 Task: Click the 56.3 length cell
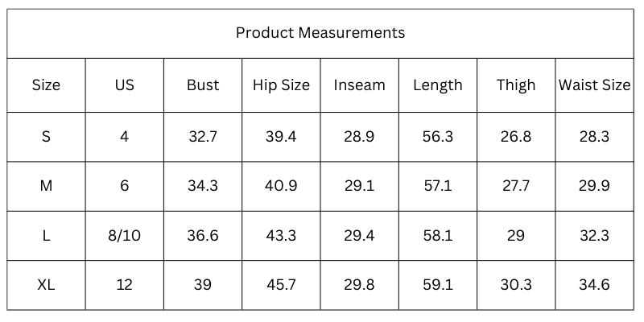click(438, 137)
